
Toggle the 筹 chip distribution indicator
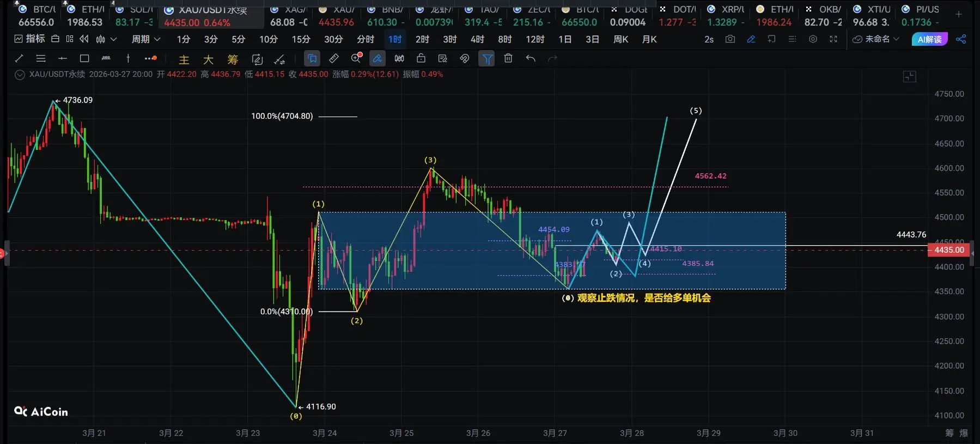(233, 59)
